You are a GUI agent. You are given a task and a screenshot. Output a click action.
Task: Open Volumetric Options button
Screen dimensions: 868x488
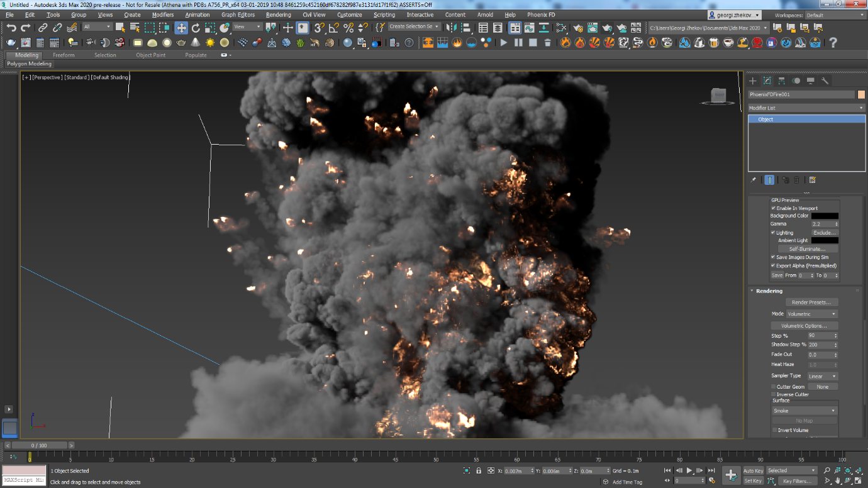coord(804,326)
